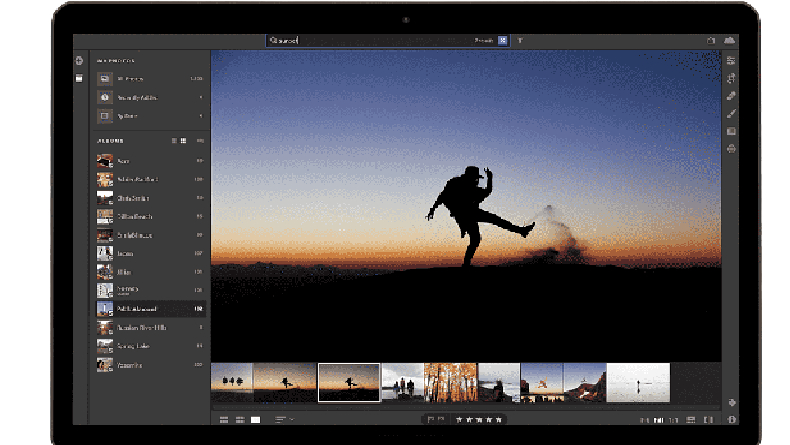Switch Albums to list view icon
The height and width of the screenshot is (445, 790).
[174, 141]
